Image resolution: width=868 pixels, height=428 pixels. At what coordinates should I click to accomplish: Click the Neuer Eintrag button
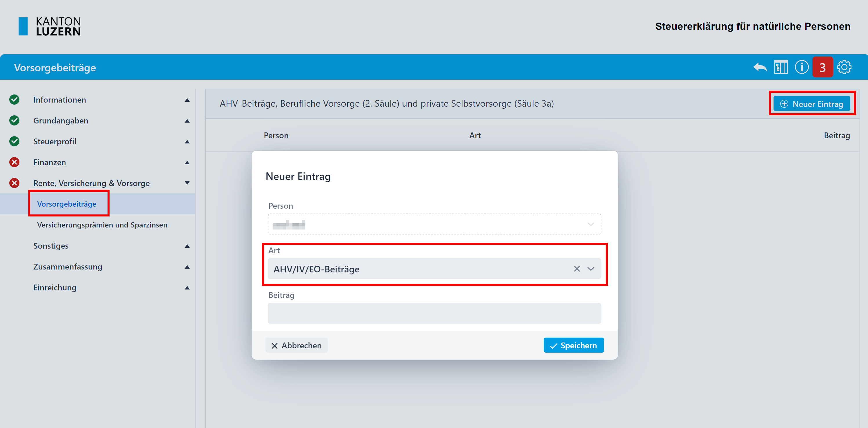coord(811,104)
